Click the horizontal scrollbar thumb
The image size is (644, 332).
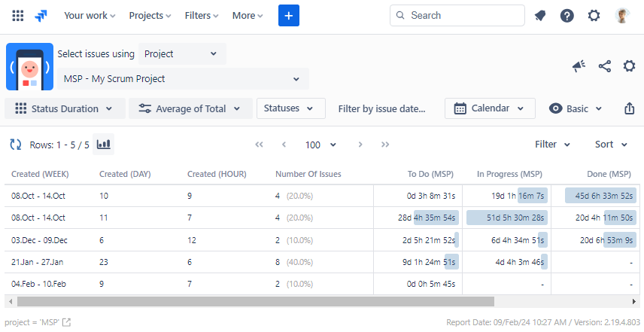click(x=256, y=302)
